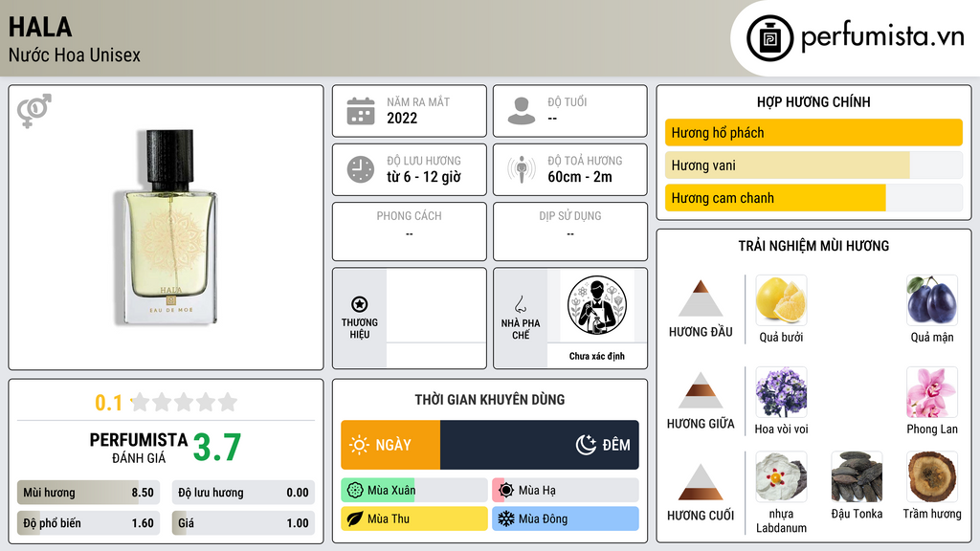Viewport: 980px width, 551px height.
Task: Click the calendar icon beside Năm ra mắt
Action: pyautogui.click(x=361, y=111)
